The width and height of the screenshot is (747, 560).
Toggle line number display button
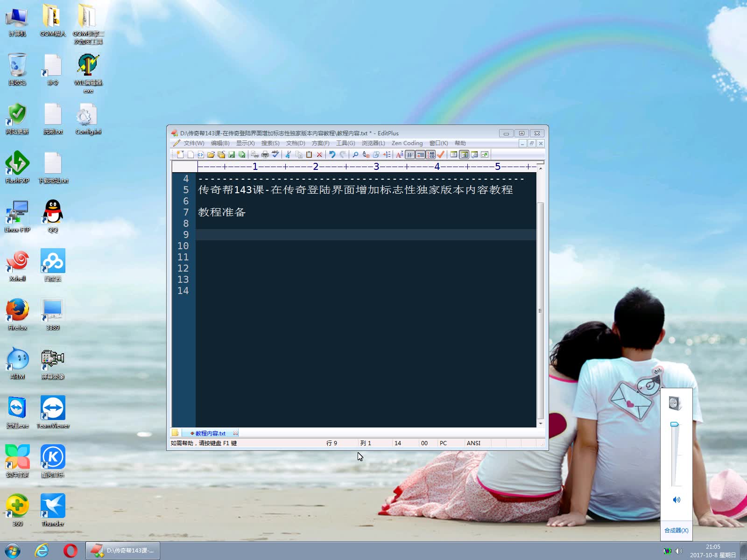coord(430,154)
